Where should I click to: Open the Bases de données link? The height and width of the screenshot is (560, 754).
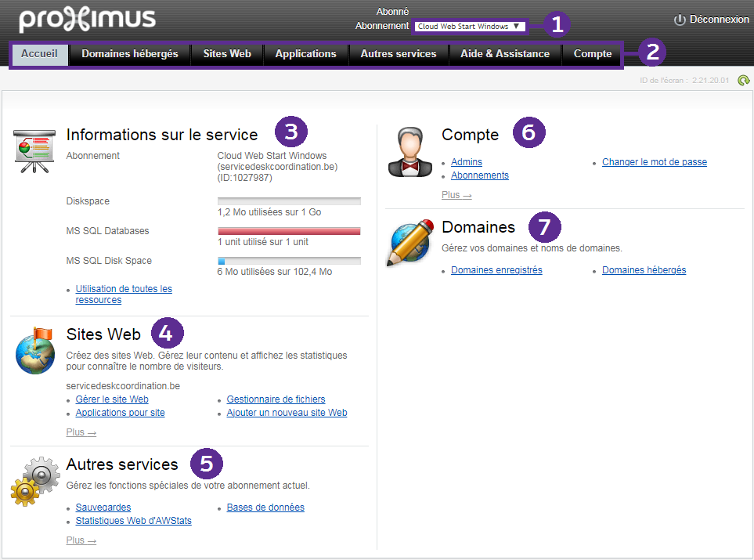[x=265, y=508]
